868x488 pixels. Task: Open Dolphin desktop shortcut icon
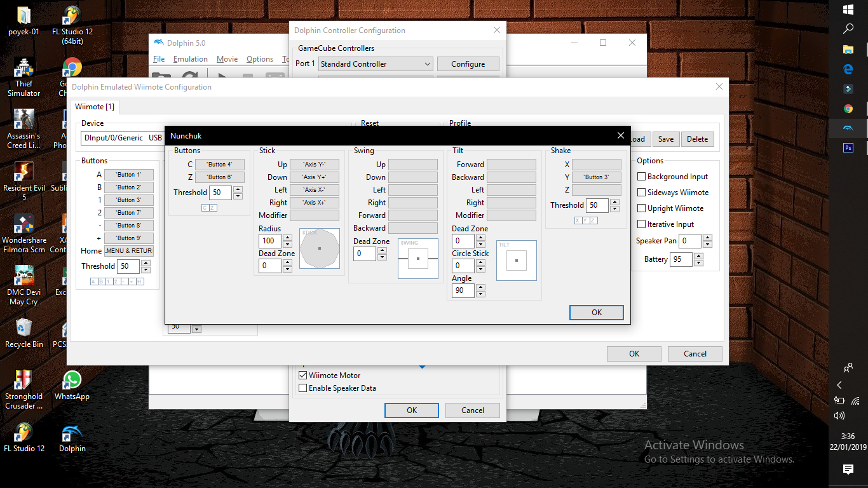[x=72, y=434]
